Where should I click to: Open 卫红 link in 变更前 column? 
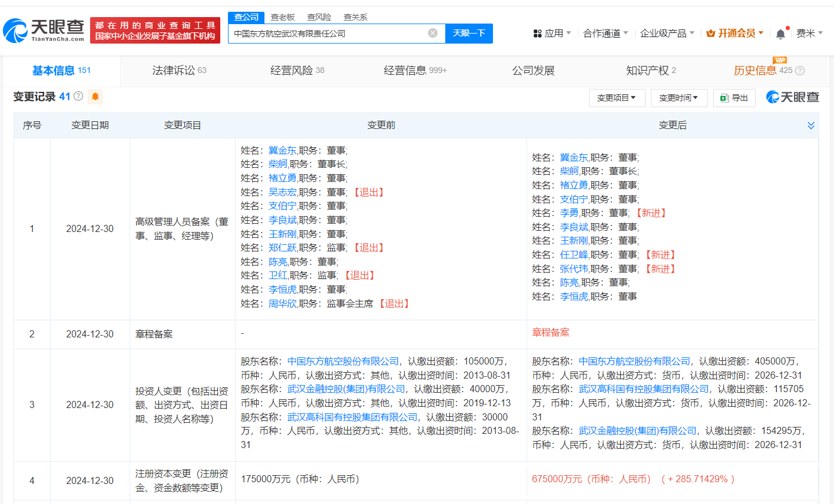coord(278,276)
